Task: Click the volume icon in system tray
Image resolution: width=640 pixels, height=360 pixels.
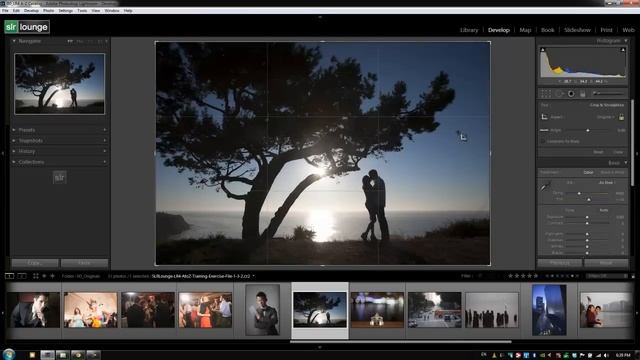Action: pos(606,355)
